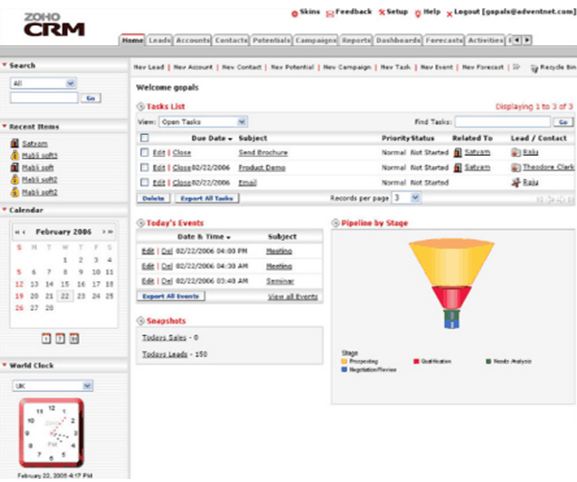Click lead icon beside Raju in Send Brochure row
577x482 pixels.
click(x=516, y=152)
